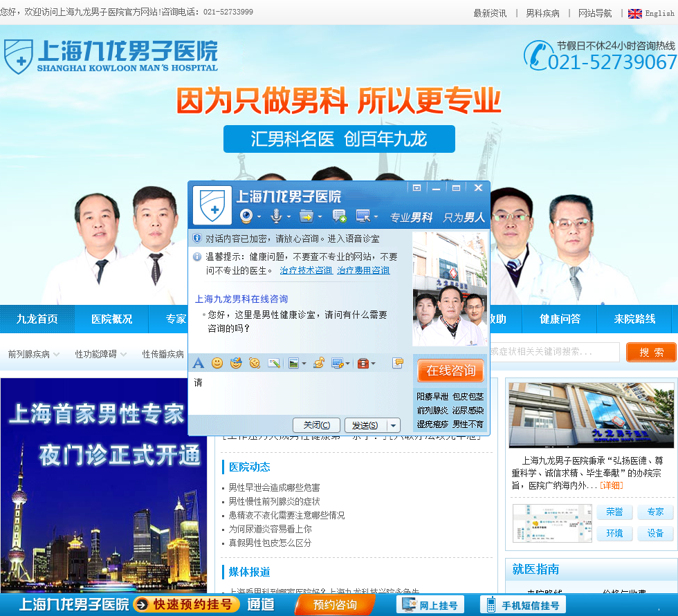Click the hospital map thumbnail in sidebar
Image resolution: width=678 pixels, height=616 pixels.
[552, 523]
